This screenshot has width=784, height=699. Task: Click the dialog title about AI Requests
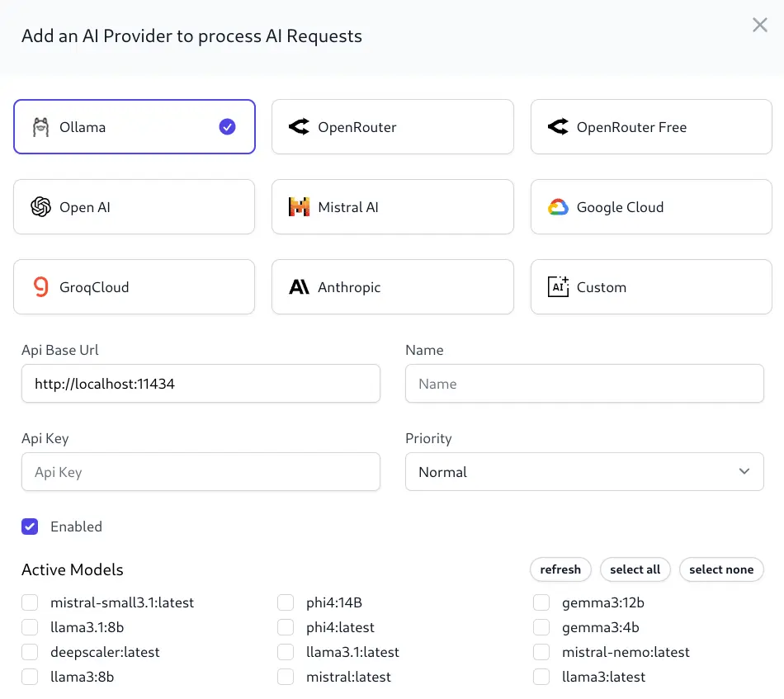point(191,36)
